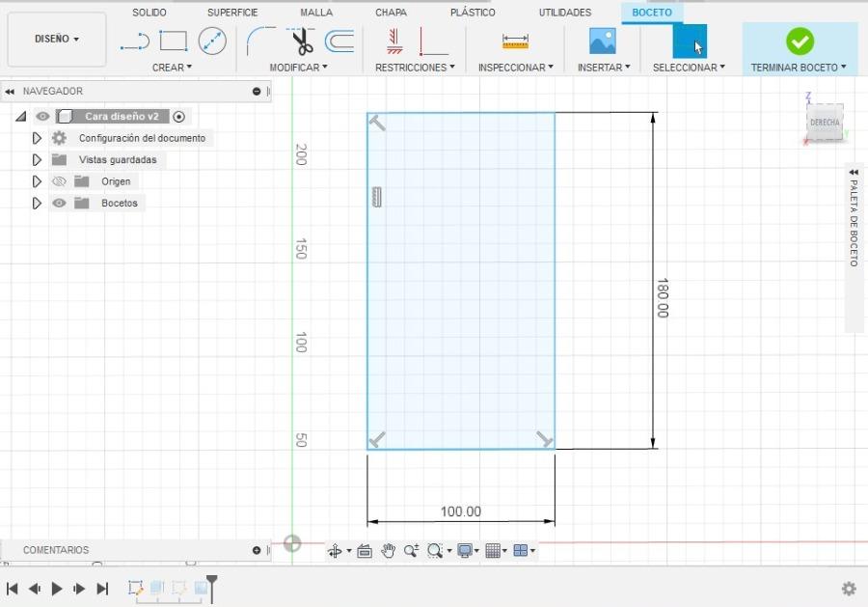Screen dimensions: 868x607
Task: Open Display settings monitor icon
Action: [465, 551]
